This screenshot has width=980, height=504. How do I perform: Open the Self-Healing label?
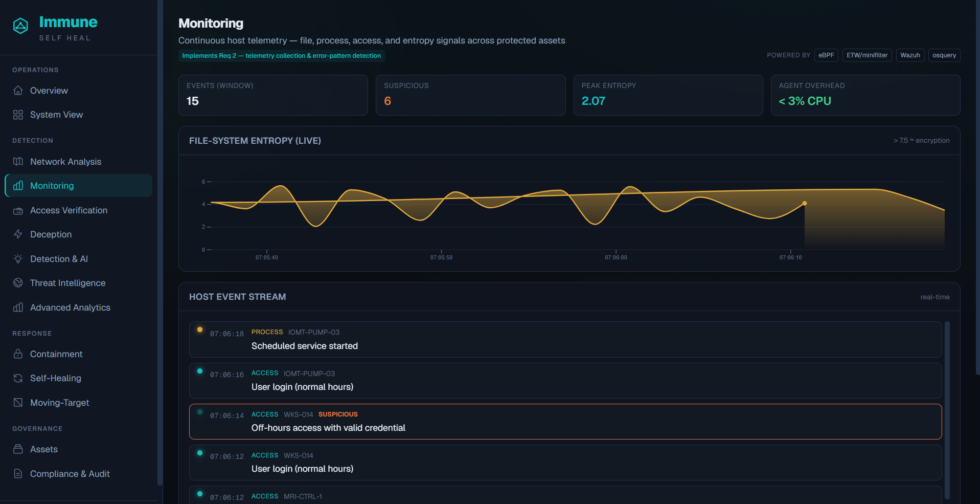click(x=56, y=378)
